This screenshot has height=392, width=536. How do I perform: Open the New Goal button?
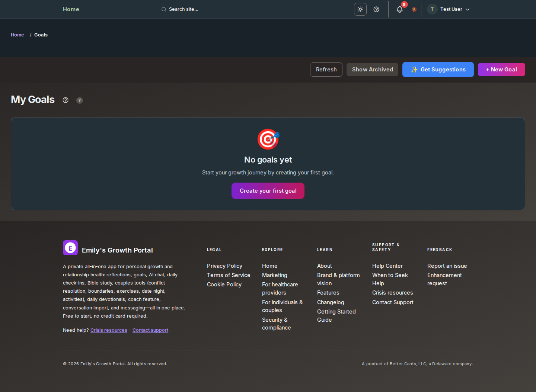pos(501,70)
